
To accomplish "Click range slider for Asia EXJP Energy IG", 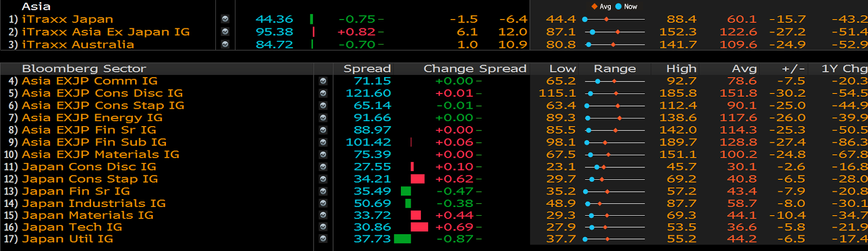I will pos(615,118).
